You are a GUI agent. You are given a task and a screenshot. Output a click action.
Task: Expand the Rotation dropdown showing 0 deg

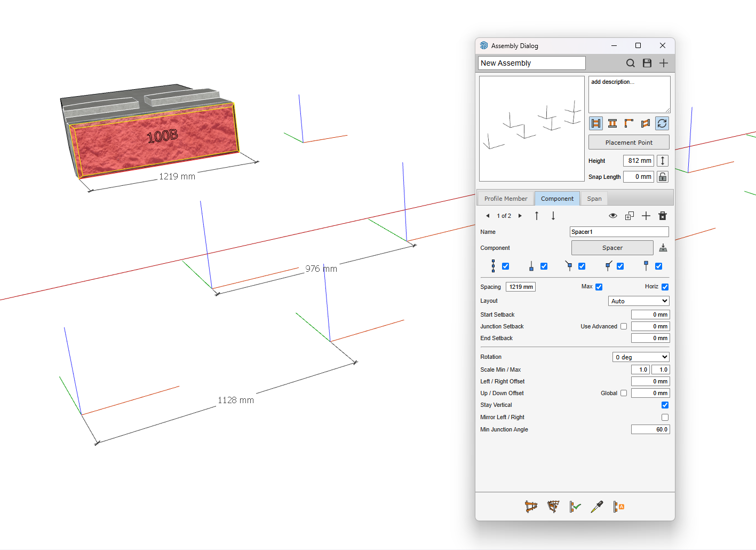641,357
